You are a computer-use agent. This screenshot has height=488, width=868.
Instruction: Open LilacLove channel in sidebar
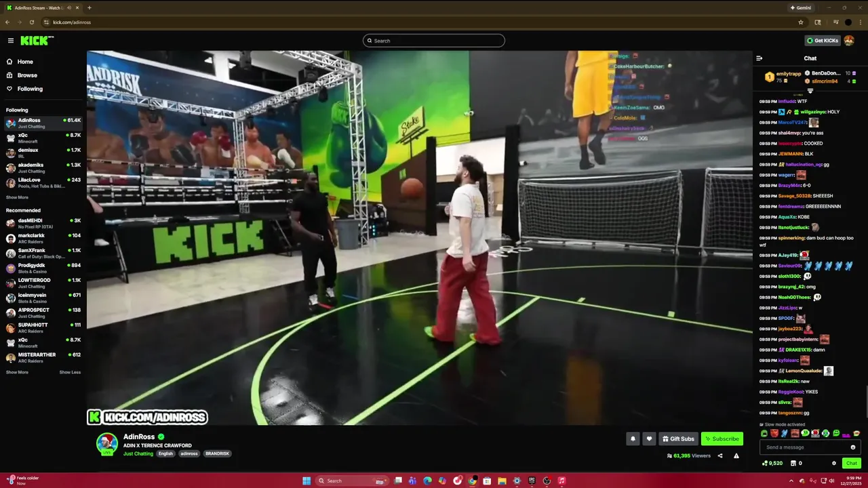[43, 183]
